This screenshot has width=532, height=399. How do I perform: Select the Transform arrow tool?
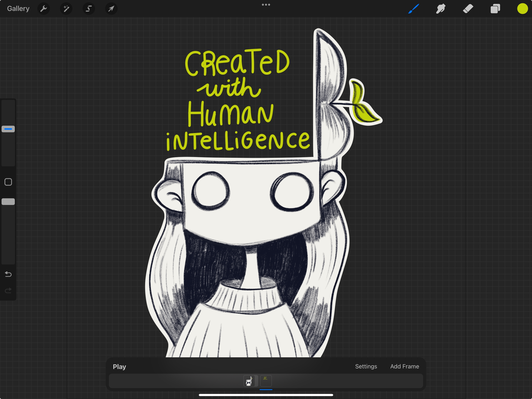111,9
